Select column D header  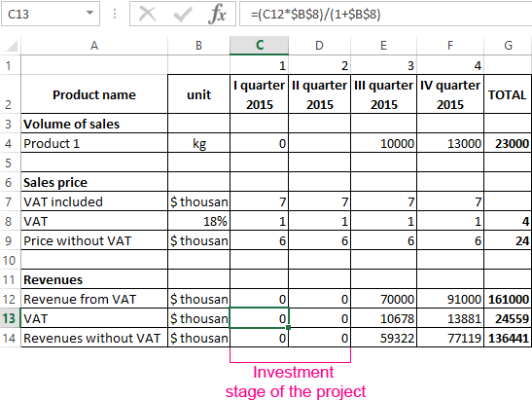pyautogui.click(x=319, y=46)
